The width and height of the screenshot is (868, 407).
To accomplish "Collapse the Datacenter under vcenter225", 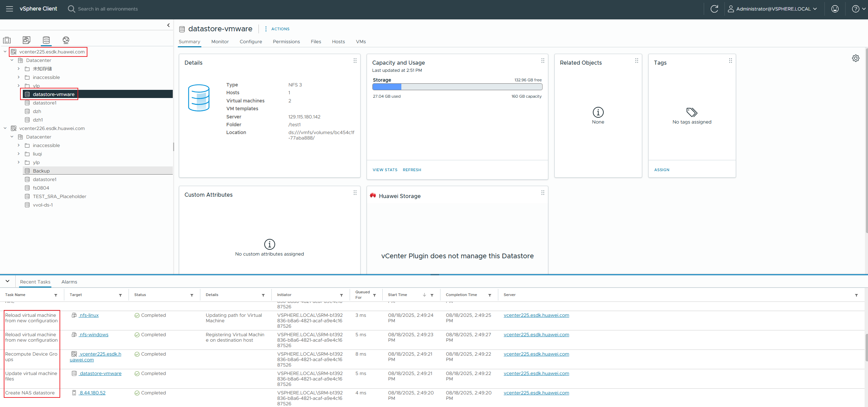I will point(12,60).
